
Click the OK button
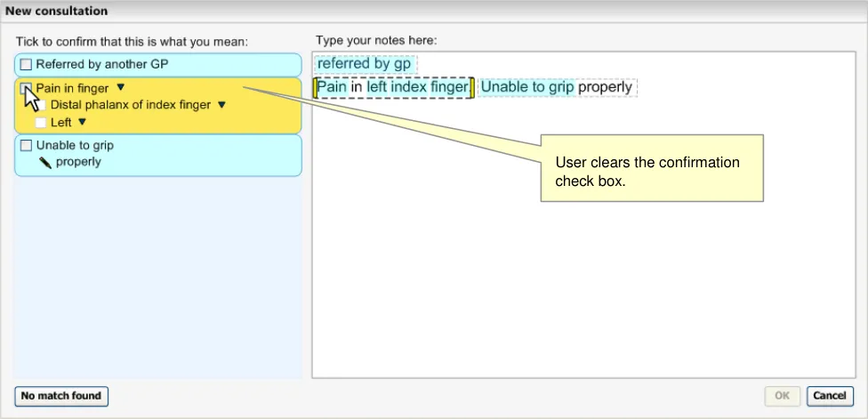point(783,396)
